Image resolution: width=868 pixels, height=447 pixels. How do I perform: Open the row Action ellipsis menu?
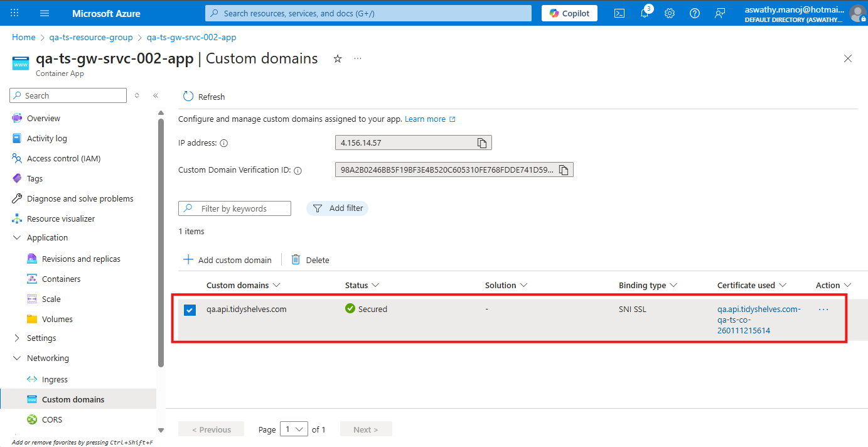(823, 310)
